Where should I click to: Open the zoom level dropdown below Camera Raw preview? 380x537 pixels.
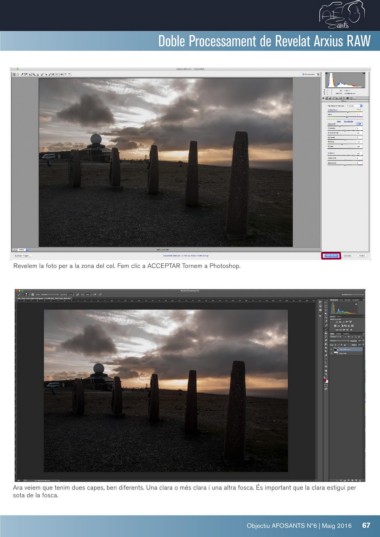tap(22, 250)
